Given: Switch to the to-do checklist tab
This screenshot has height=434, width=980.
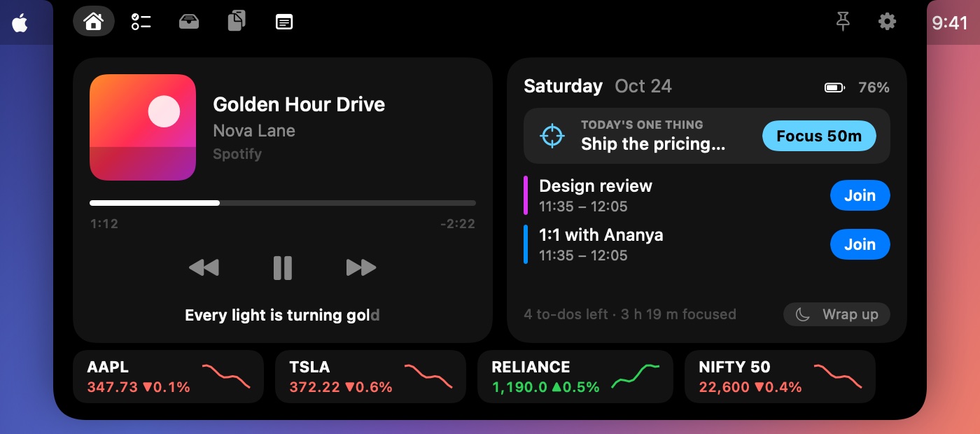Looking at the screenshot, I should coord(141,22).
